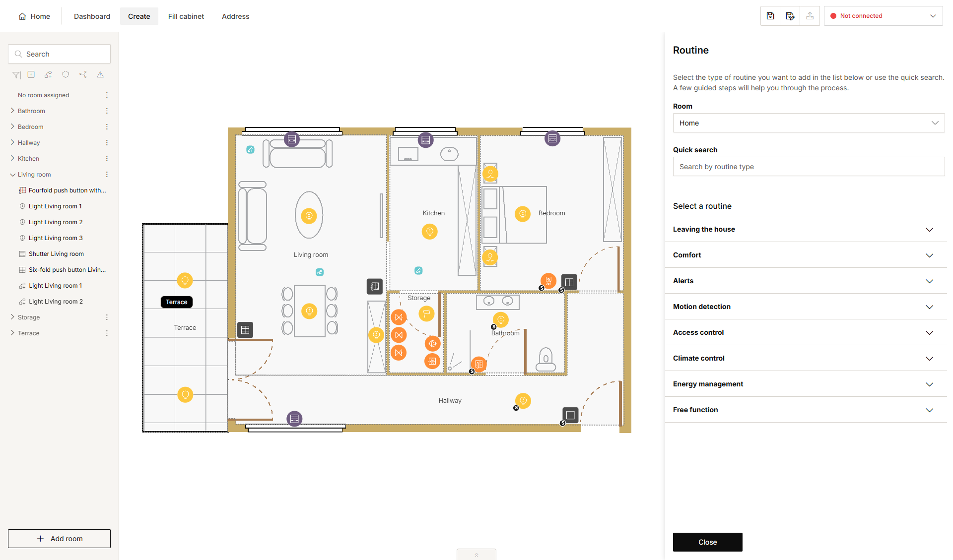Open the Address tab
The height and width of the screenshot is (560, 953).
(235, 16)
